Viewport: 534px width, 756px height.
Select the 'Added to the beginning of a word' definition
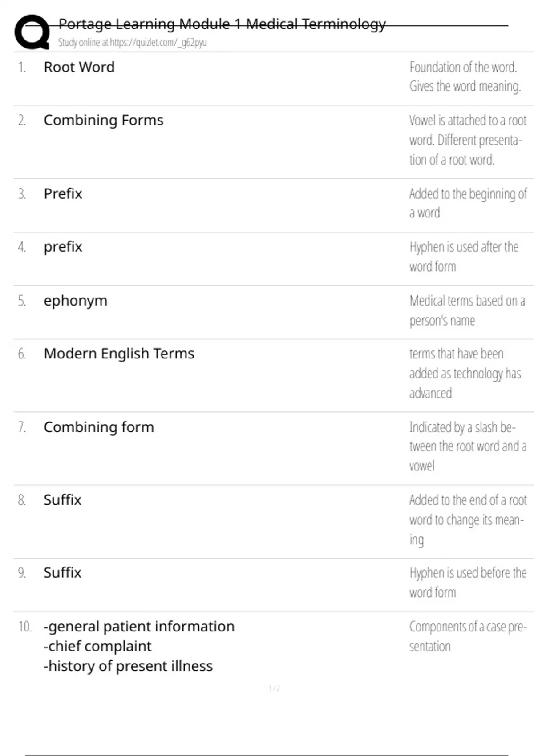[x=467, y=203]
